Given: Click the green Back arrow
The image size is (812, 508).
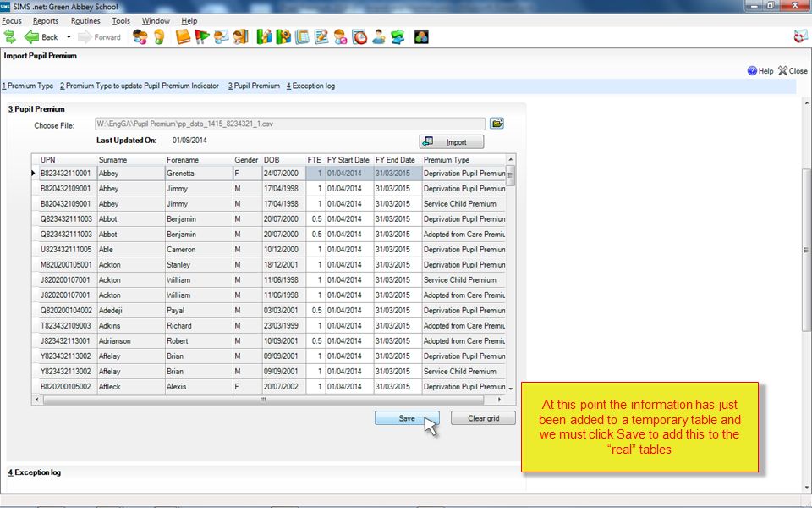Looking at the screenshot, I should coord(32,37).
